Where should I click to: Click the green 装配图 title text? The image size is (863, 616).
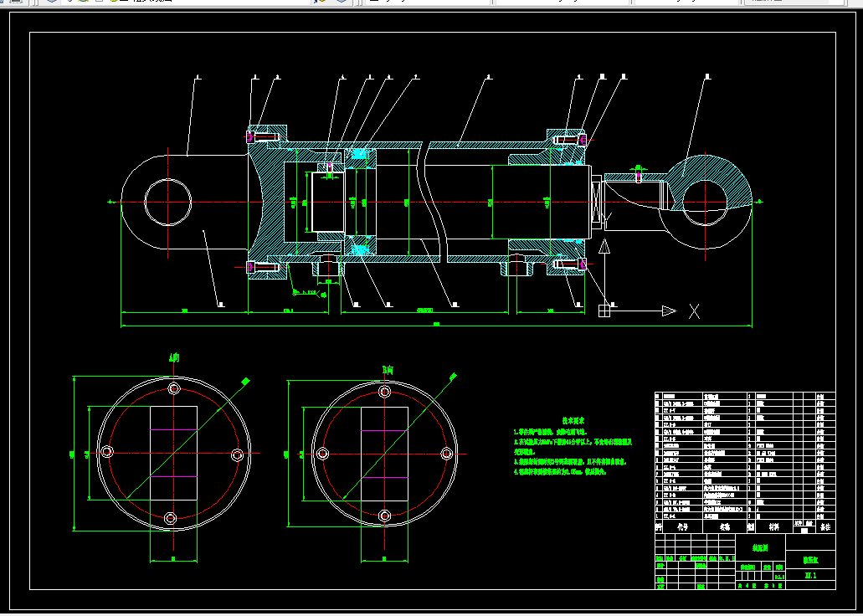click(760, 547)
